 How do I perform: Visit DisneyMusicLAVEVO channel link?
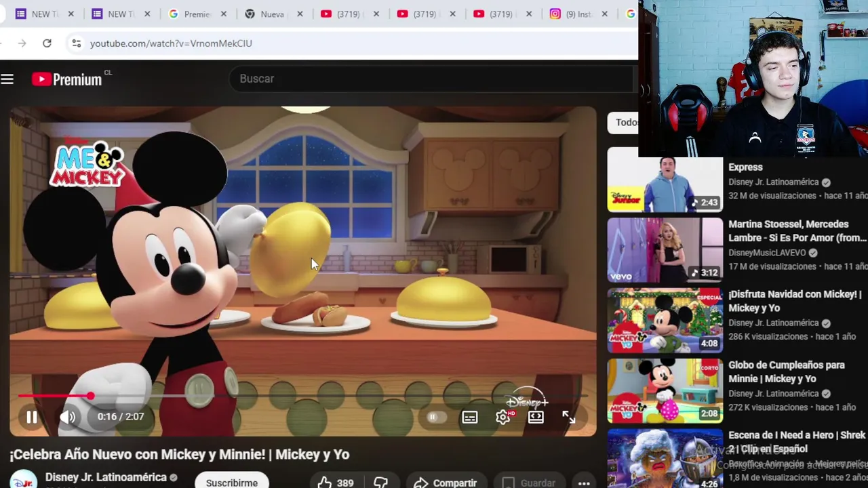pyautogui.click(x=767, y=253)
